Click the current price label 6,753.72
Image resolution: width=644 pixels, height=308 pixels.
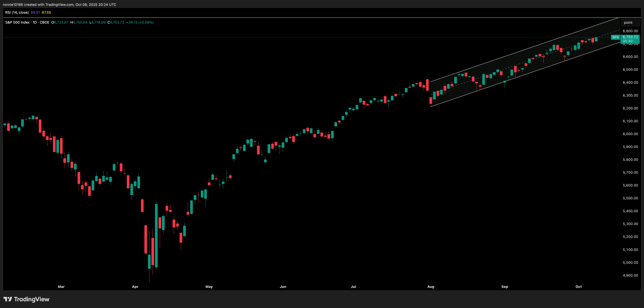tap(630, 37)
